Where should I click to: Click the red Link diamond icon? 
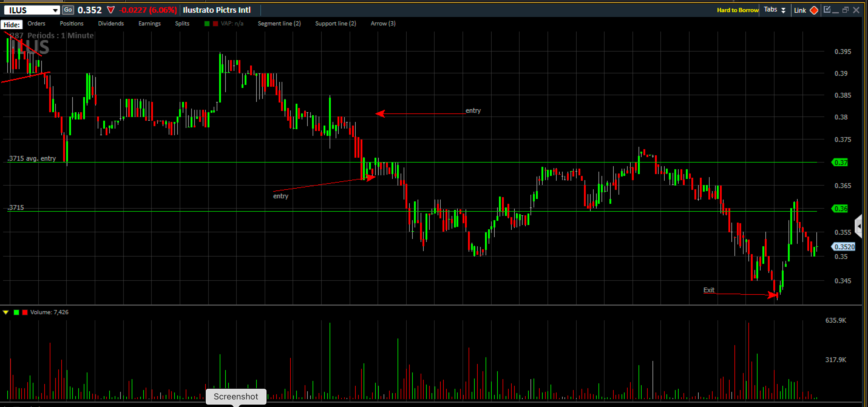pyautogui.click(x=814, y=10)
